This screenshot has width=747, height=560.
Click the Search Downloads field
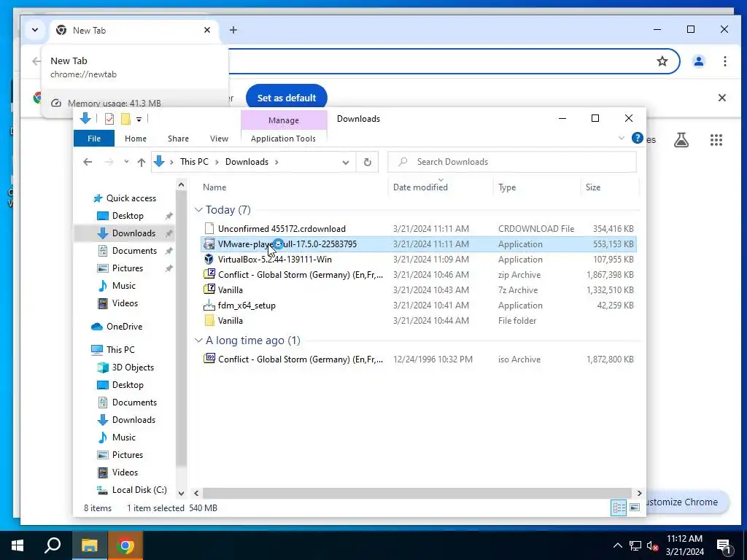(512, 162)
